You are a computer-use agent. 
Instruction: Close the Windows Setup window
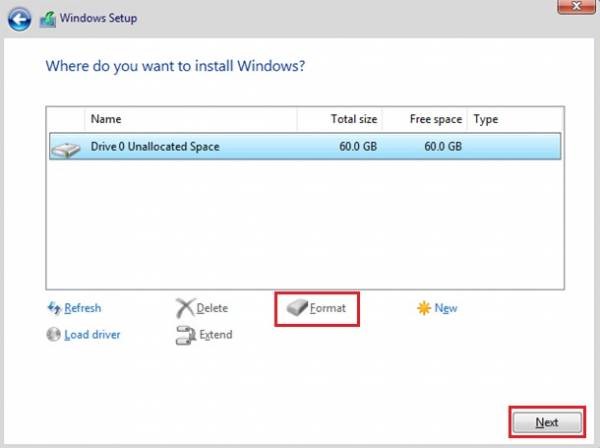click(576, 6)
